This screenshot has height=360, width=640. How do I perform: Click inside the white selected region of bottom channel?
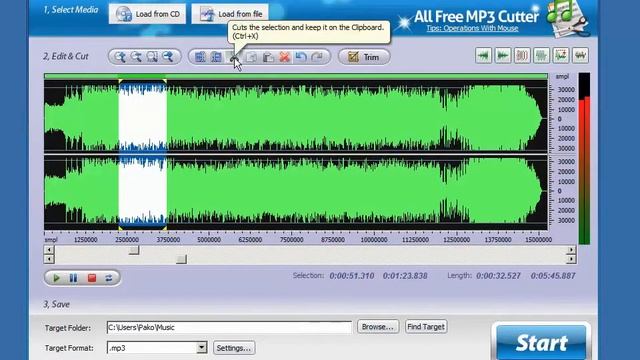point(142,191)
